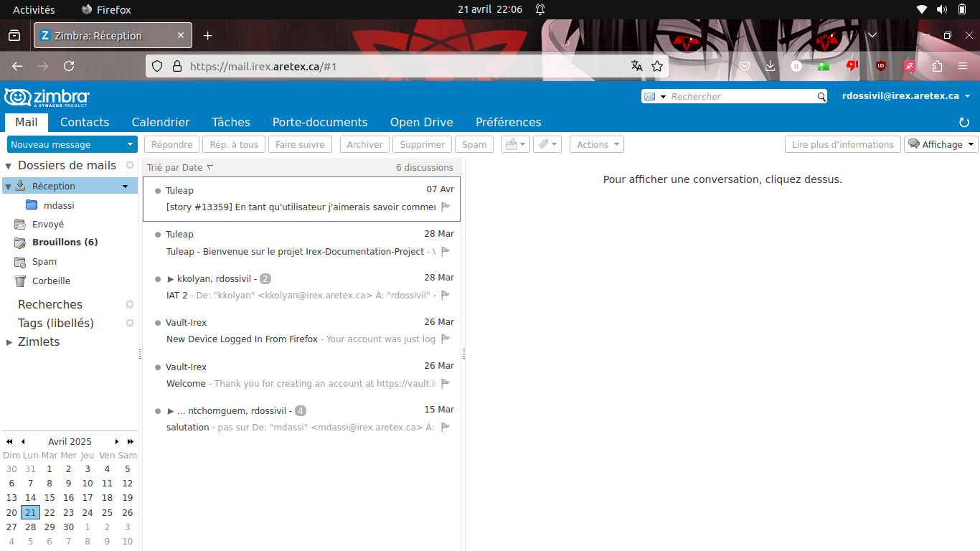Open Recherches gear options

[130, 304]
